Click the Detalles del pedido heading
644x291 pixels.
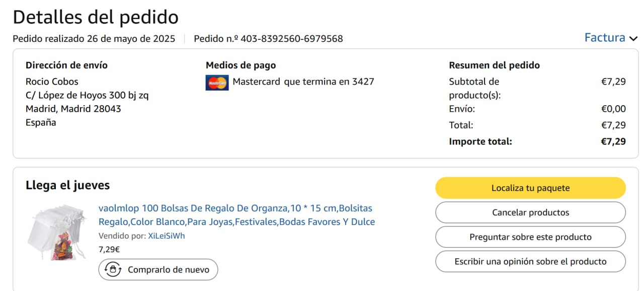[x=96, y=17]
